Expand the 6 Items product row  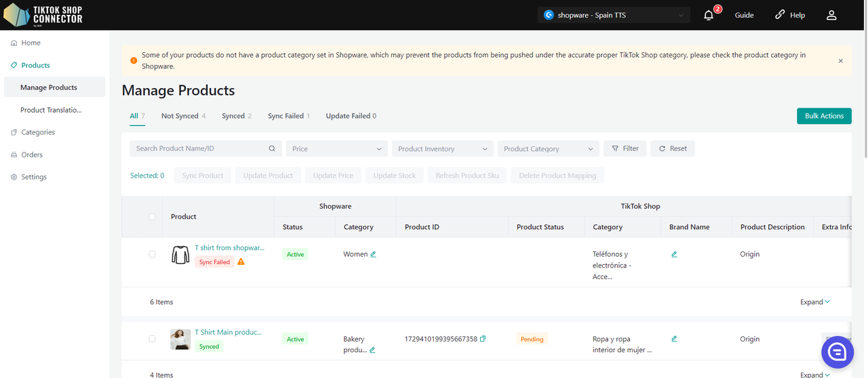pyautogui.click(x=814, y=302)
